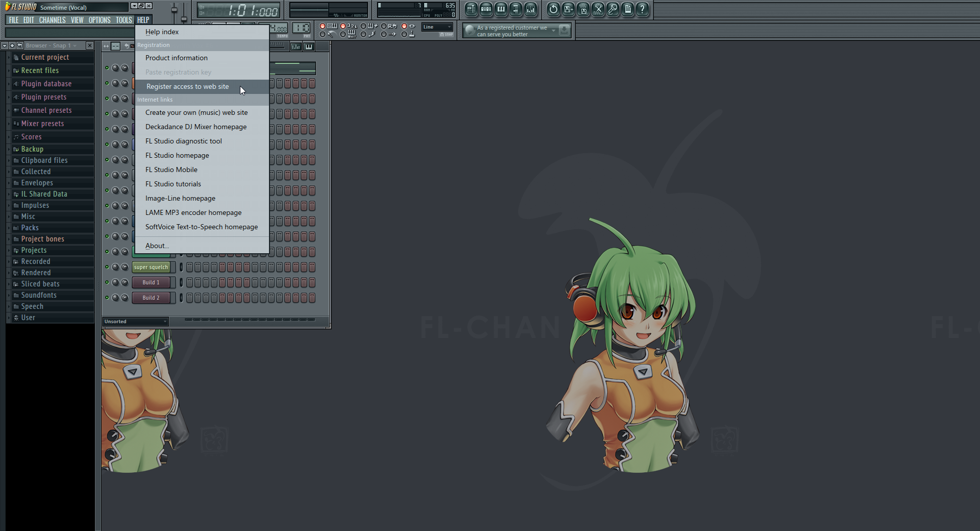Open FL Studio tutorials link
This screenshot has width=980, height=531.
(x=202, y=184)
